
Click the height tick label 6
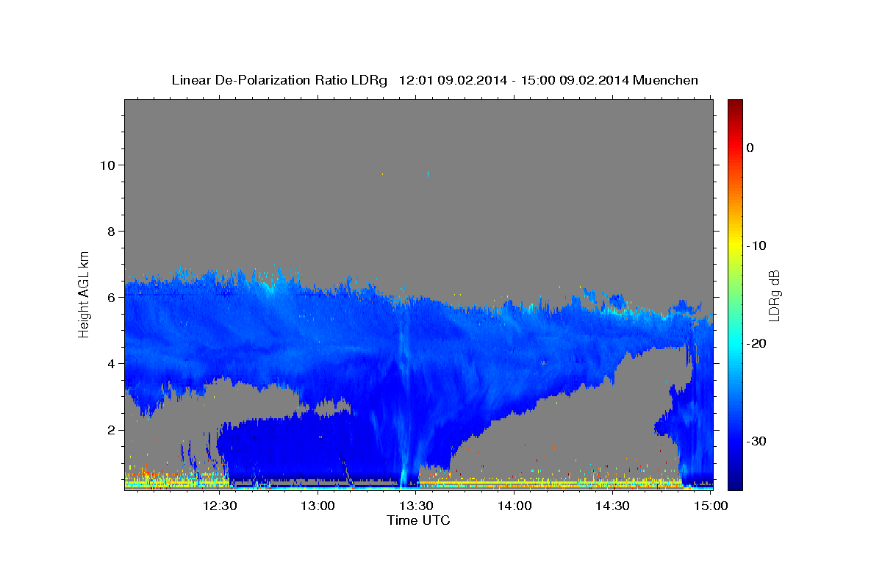pyautogui.click(x=110, y=297)
